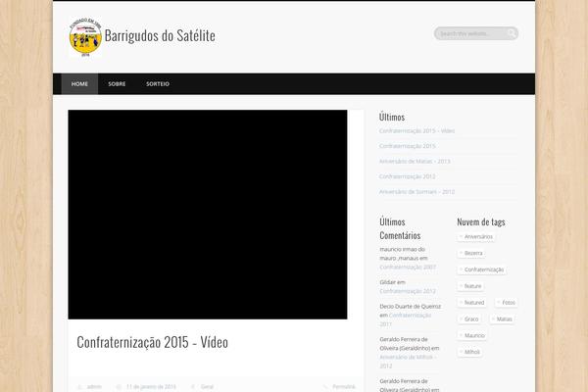
Task: Click the Nuvem de tags heading
Action: pos(481,222)
